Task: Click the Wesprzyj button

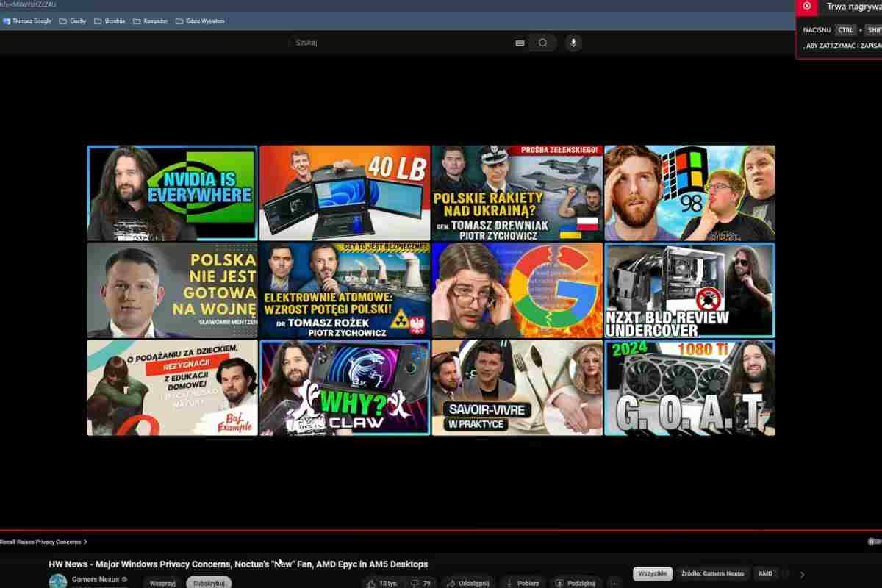Action: coord(162,583)
